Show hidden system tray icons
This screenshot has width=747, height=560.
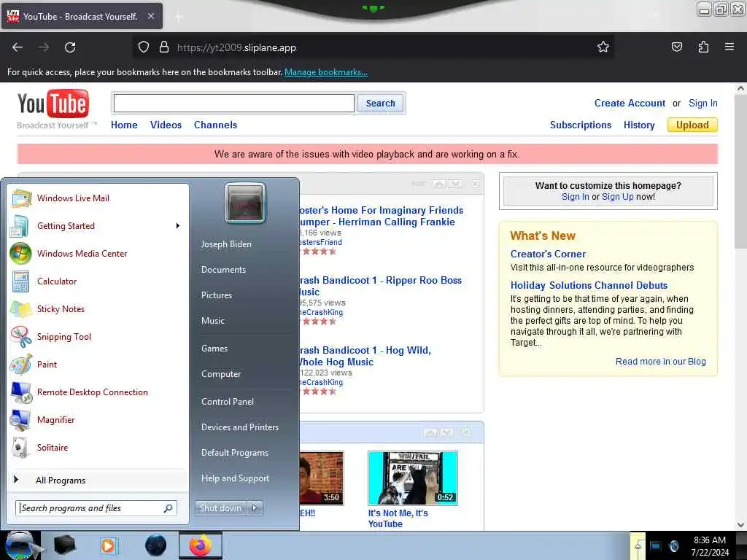pos(638,546)
